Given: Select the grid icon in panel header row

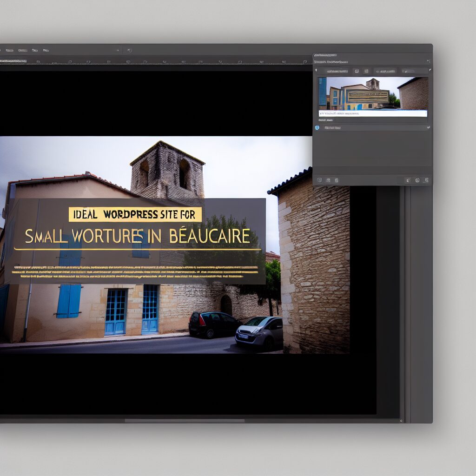Looking at the screenshot, I should point(366,71).
